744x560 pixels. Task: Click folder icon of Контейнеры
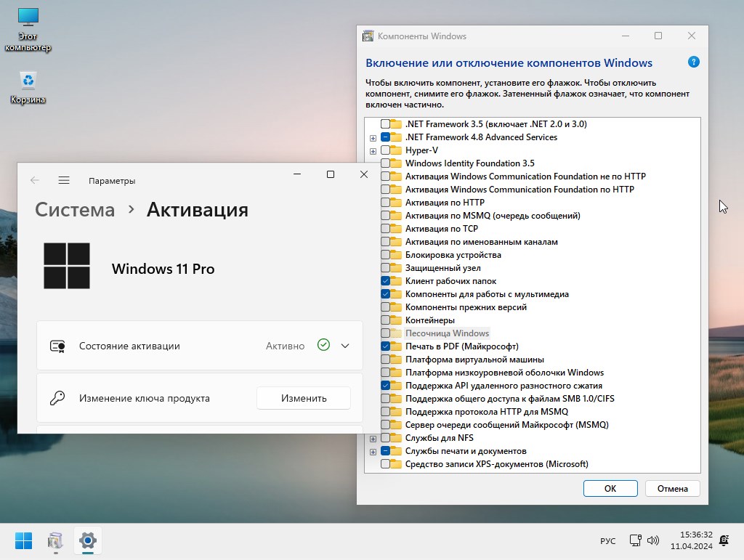396,320
